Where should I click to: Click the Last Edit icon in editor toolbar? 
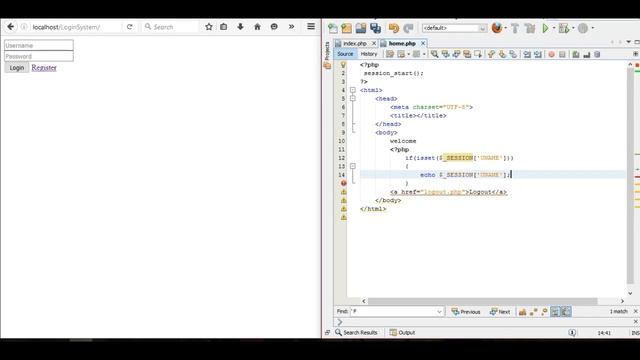click(x=390, y=54)
